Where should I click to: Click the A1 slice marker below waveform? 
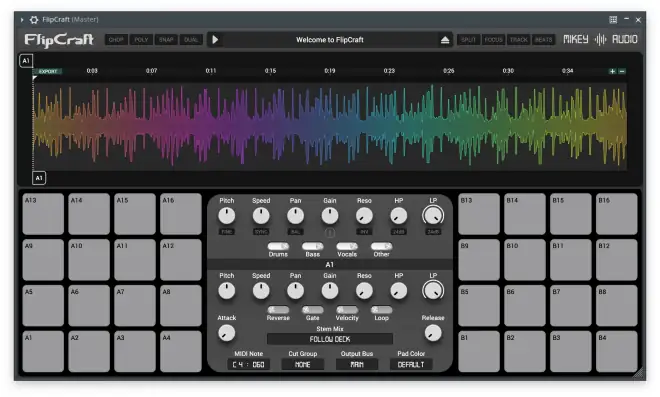(39, 178)
